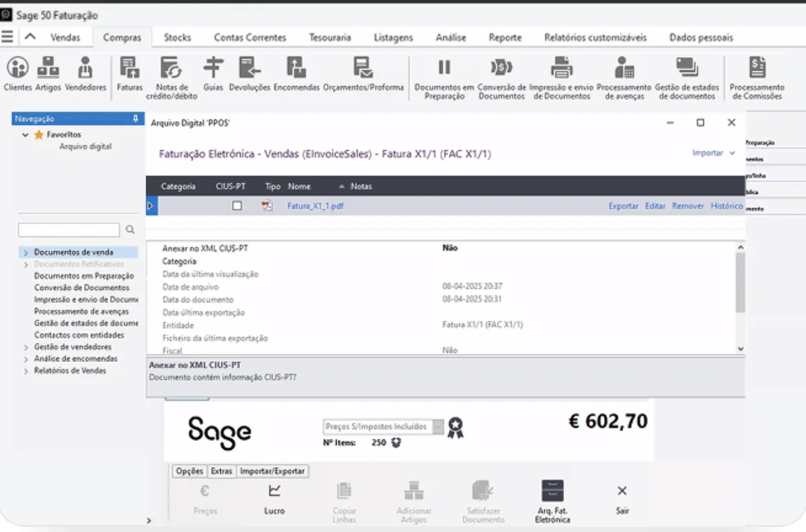Click the Extras button
The height and width of the screenshot is (532, 806).
pos(222,471)
